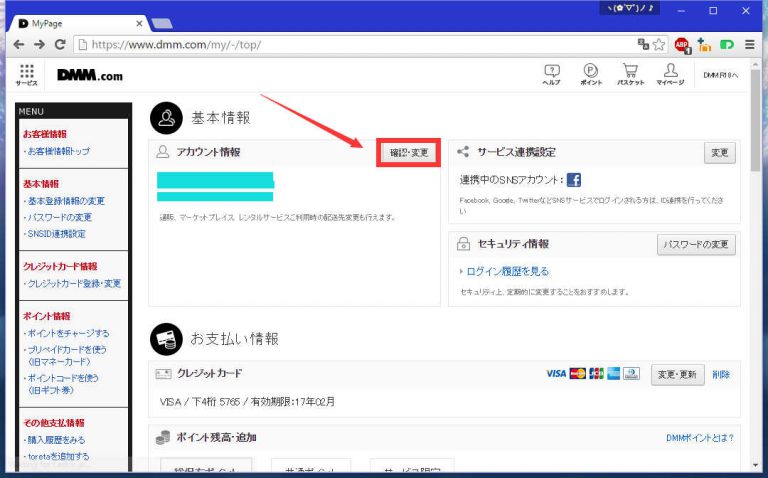This screenshot has height=478, width=768.
Task: Open ポイントをチャージする menu link
Action: 68,333
